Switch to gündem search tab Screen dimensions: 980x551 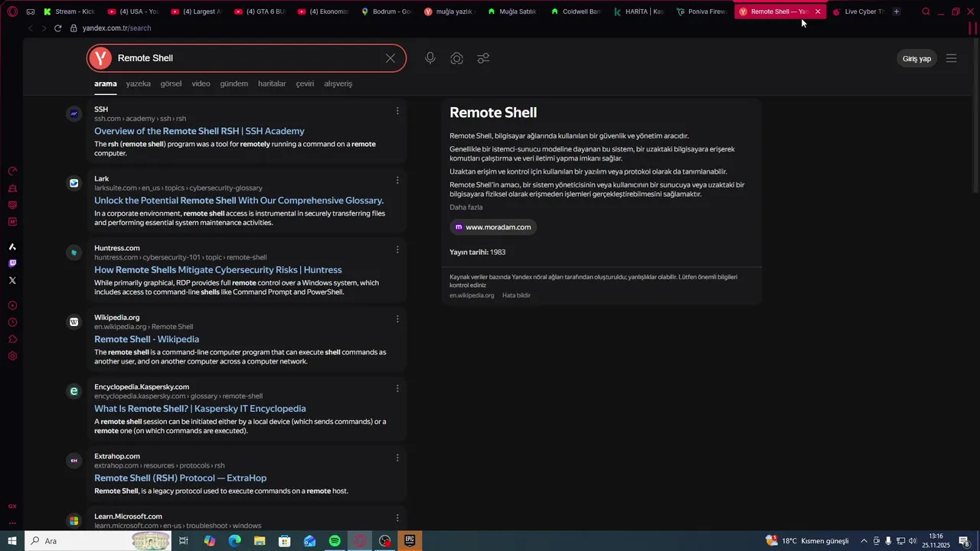(234, 83)
